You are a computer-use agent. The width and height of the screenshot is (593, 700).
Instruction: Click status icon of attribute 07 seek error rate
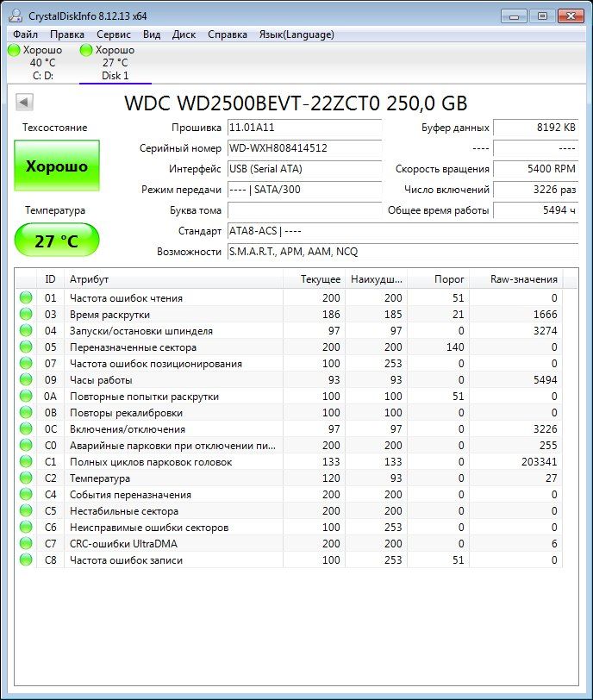tap(26, 364)
